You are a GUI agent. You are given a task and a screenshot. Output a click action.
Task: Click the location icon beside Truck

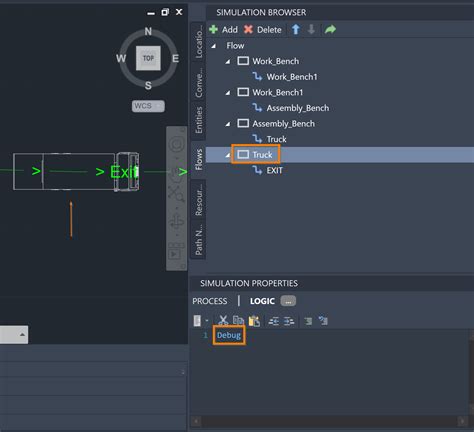coord(243,155)
